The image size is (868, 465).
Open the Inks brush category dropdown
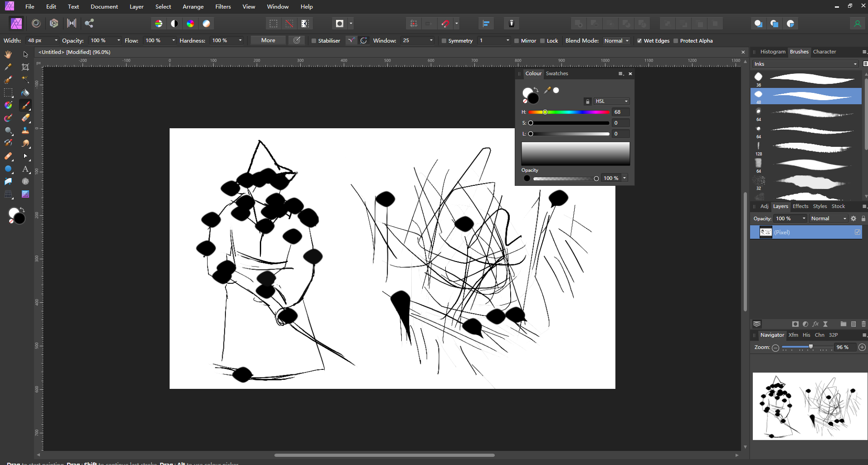[805, 64]
